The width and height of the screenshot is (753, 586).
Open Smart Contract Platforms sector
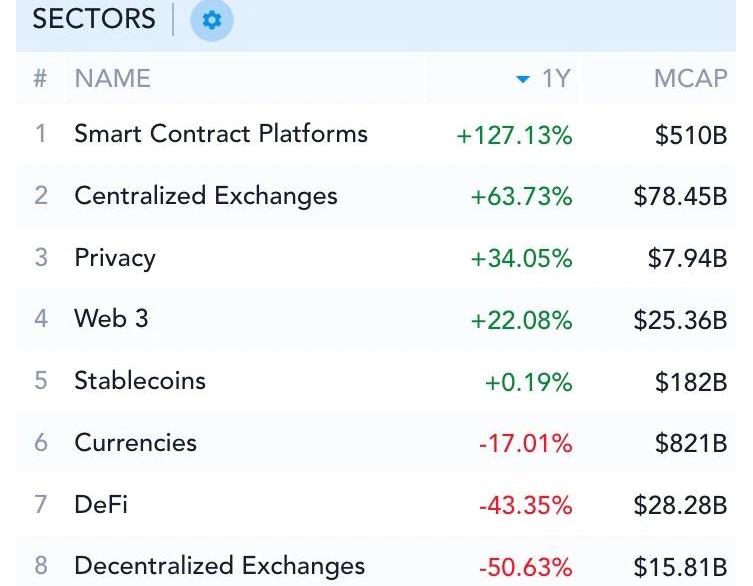point(220,134)
